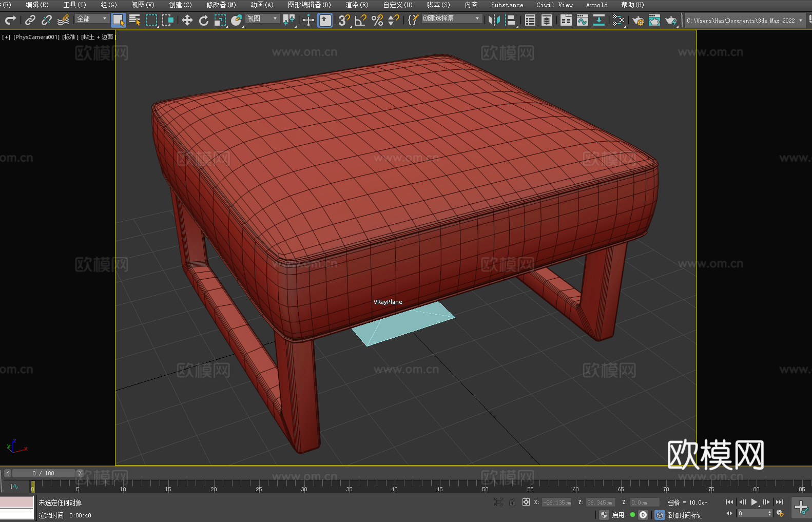Click Select and Manipulate icon
Image resolution: width=812 pixels, height=522 pixels.
coord(308,20)
